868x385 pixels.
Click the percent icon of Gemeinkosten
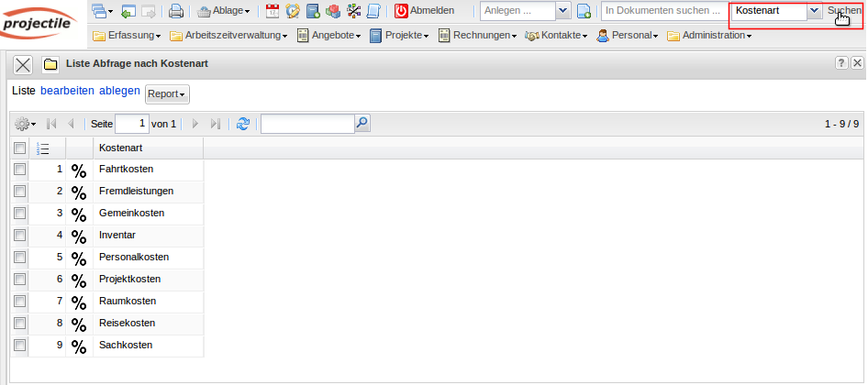tap(79, 214)
